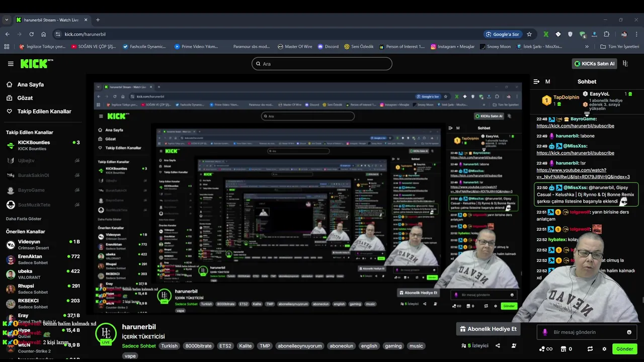Open TapDolphin leaderboard entry
The width and height of the screenshot is (644, 362).
click(560, 100)
